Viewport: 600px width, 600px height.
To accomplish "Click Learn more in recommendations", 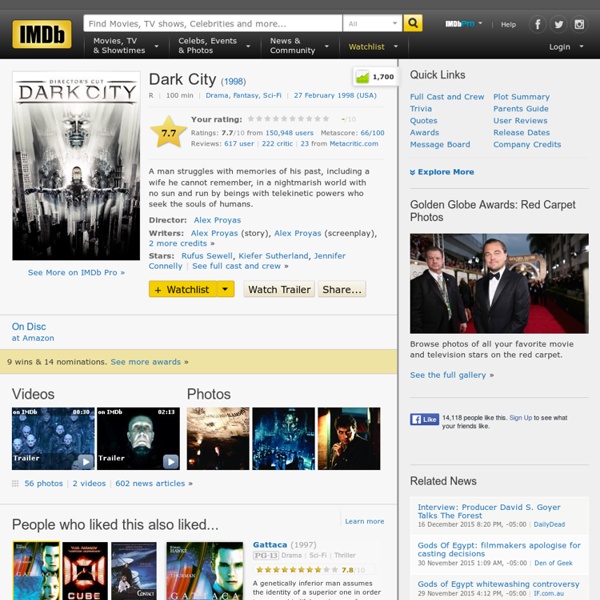I will [364, 521].
